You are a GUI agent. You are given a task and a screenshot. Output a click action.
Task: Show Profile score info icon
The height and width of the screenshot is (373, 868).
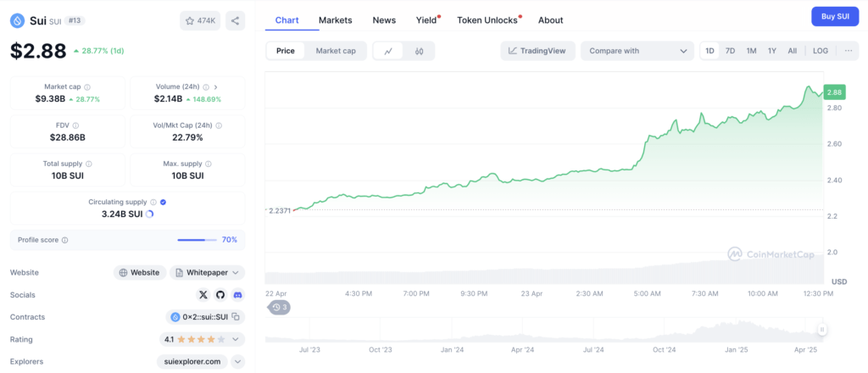64,240
